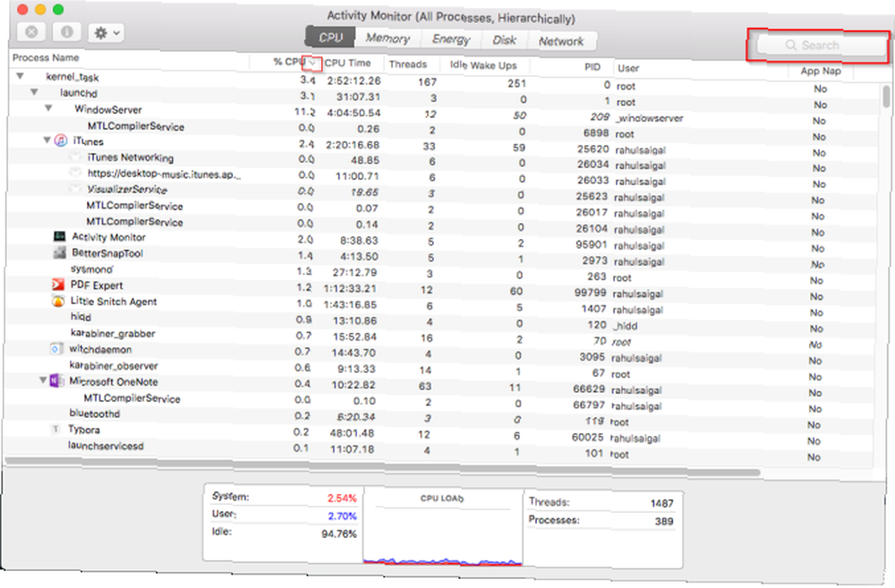Image resolution: width=895 pixels, height=588 pixels.
Task: Click the Threads count 1487
Action: click(661, 504)
